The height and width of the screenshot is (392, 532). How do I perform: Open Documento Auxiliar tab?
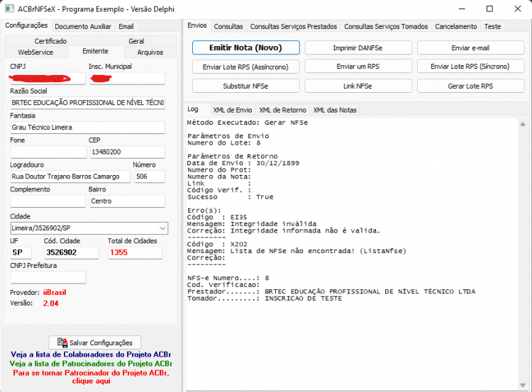click(83, 26)
